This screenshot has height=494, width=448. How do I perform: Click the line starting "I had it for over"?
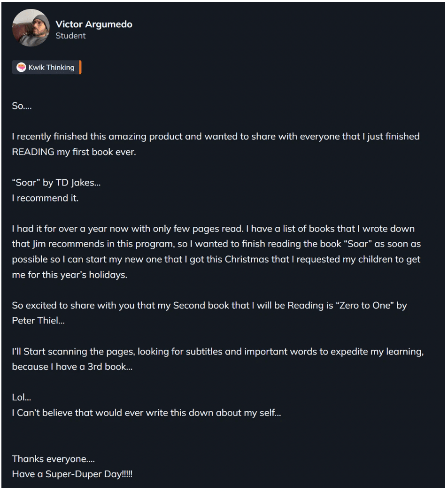(x=213, y=229)
